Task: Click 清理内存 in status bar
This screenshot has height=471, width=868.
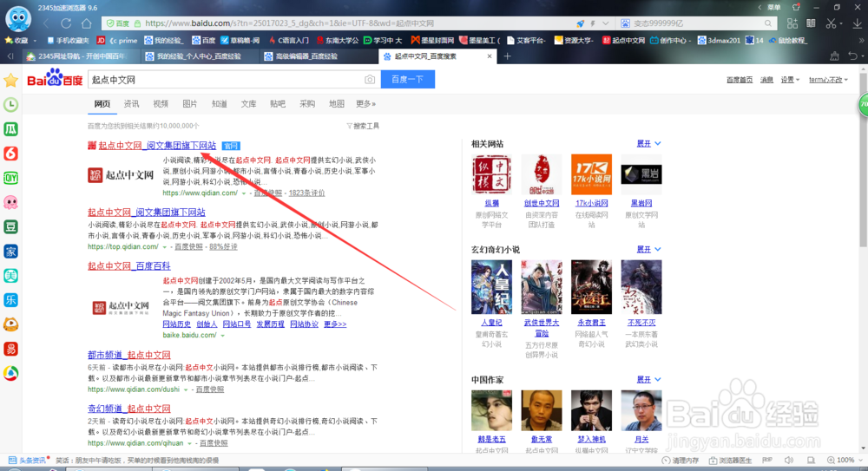Action: [x=680, y=461]
